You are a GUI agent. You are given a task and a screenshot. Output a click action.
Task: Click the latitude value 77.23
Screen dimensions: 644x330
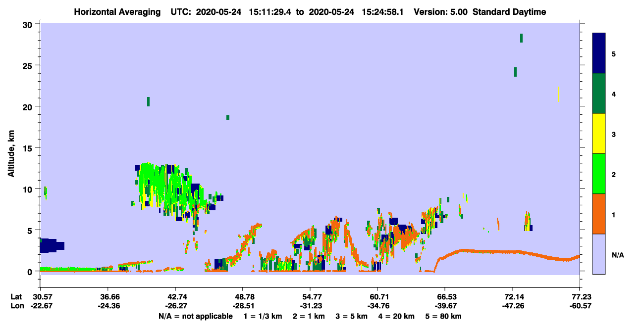coord(580,297)
